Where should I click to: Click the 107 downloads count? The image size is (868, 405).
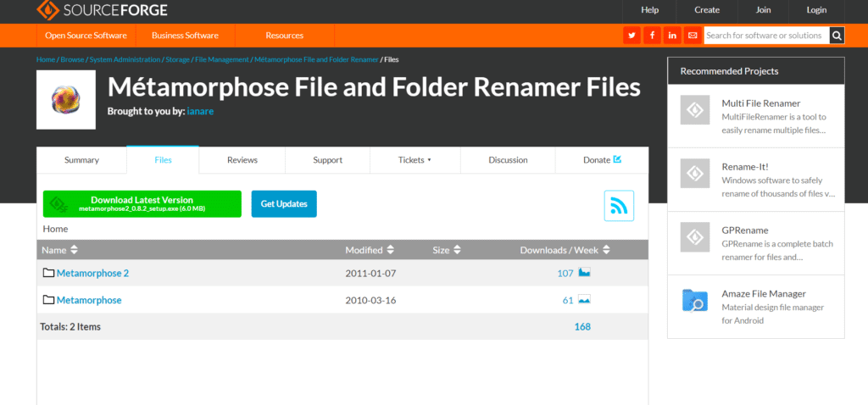tap(565, 273)
